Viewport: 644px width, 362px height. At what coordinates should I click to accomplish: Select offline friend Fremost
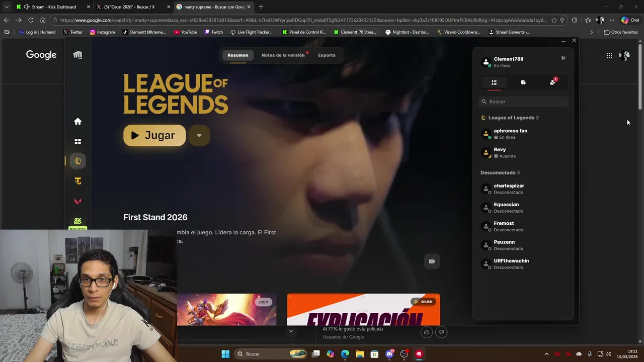[523, 227]
